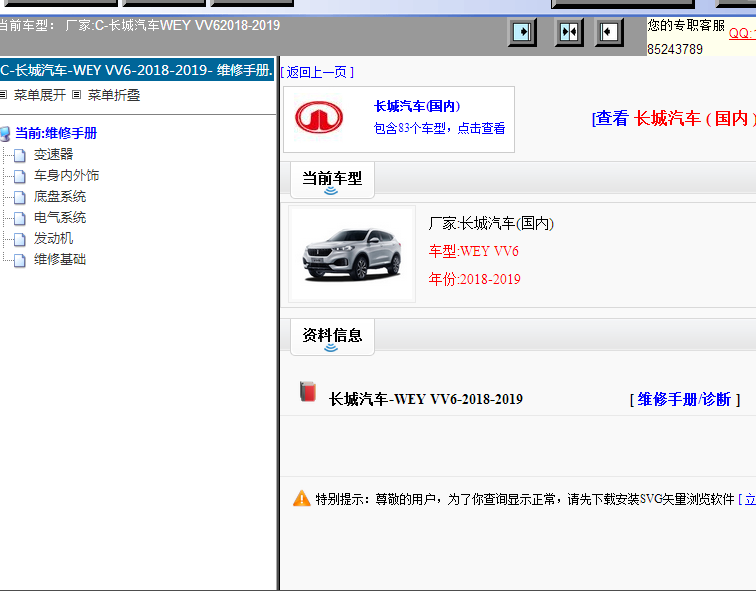Click the 查看 长城汽车(国内) link

click(x=674, y=118)
